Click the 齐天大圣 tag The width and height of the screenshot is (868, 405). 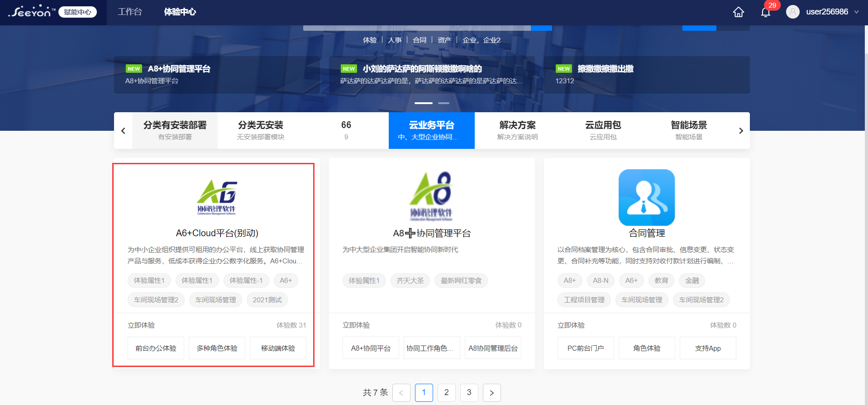(x=410, y=281)
